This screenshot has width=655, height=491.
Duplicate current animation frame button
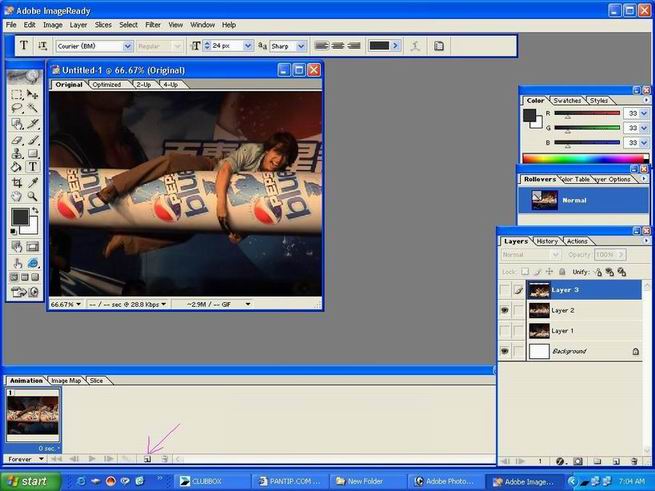tap(147, 459)
